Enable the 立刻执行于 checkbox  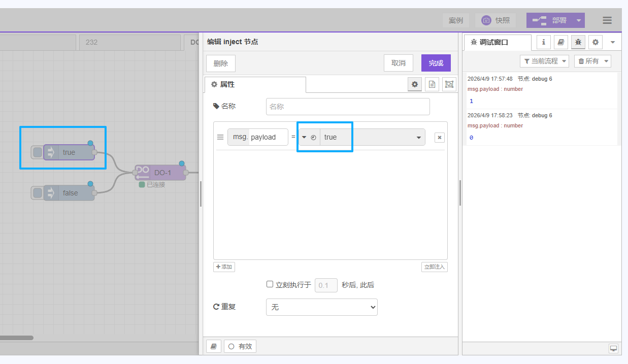(270, 284)
